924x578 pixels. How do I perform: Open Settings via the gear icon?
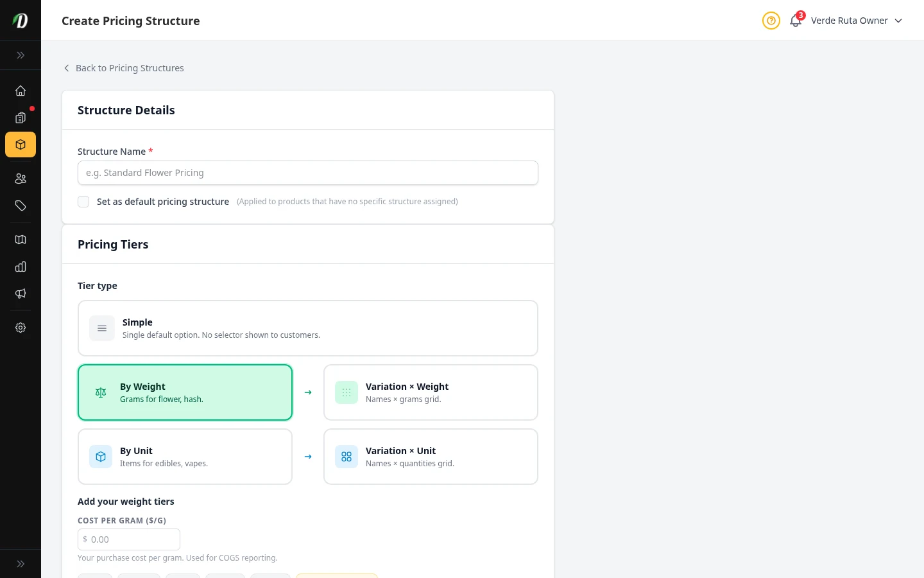pyautogui.click(x=21, y=328)
